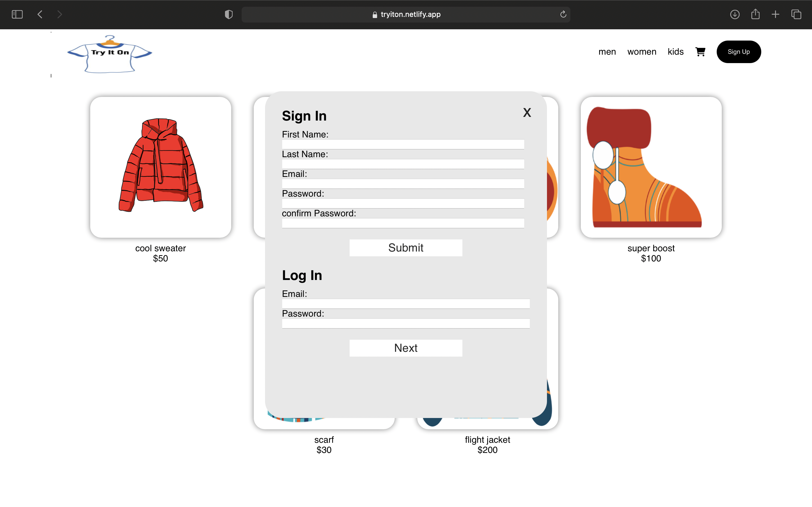Open the kids category
Viewport: 812px width, 507px height.
(676, 52)
